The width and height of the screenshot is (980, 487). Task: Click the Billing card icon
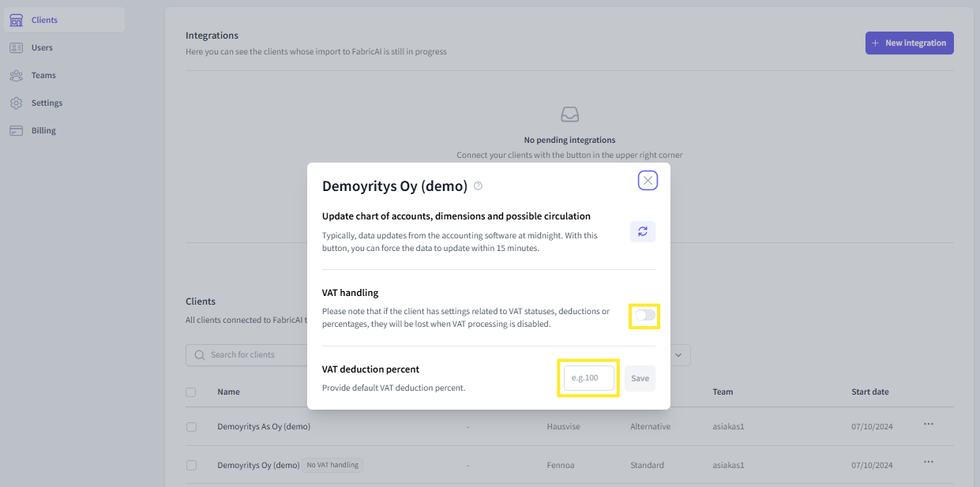tap(16, 131)
